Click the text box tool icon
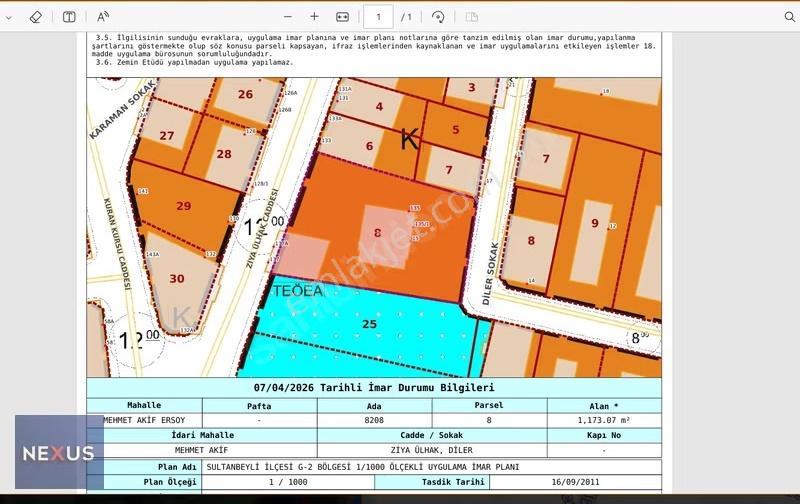 [69, 17]
